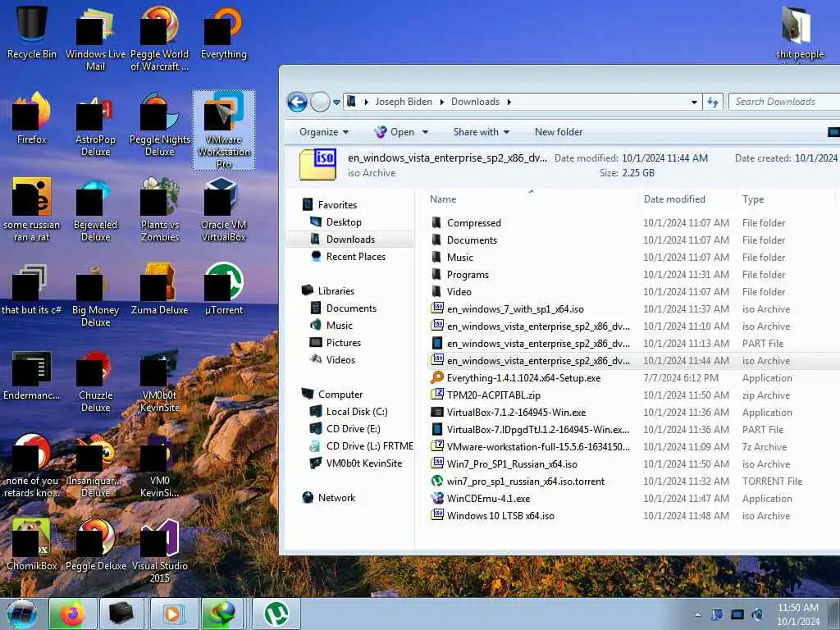Expand the arrow after Downloads breadcrumb
Viewport: 840px width, 630px height.
509,102
